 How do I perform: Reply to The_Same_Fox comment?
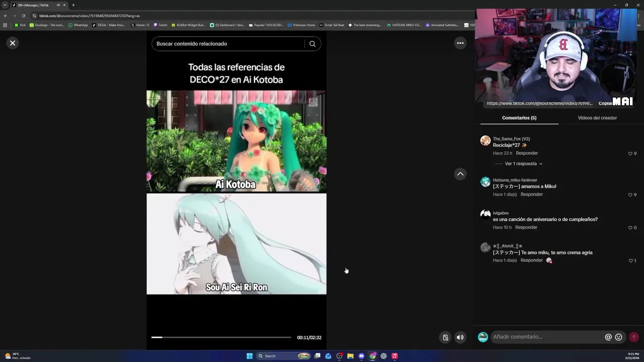527,153
